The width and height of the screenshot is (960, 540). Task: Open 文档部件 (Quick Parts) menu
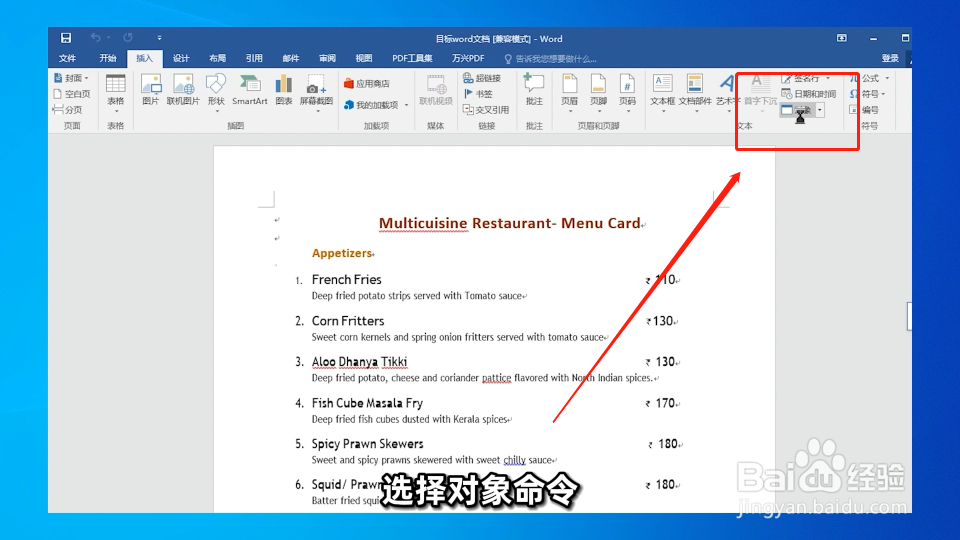(695, 93)
